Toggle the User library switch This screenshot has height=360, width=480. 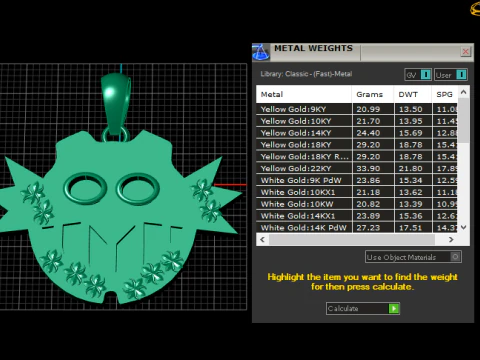click(451, 75)
